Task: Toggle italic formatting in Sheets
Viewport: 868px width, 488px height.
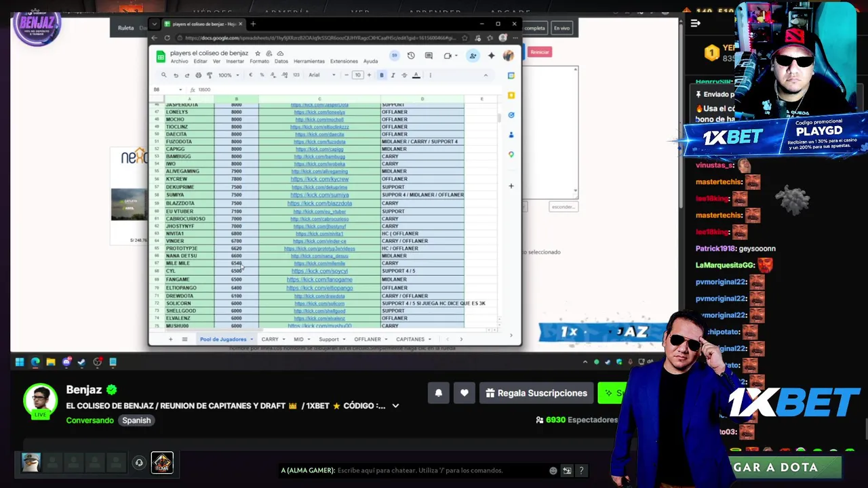Action: click(x=393, y=75)
